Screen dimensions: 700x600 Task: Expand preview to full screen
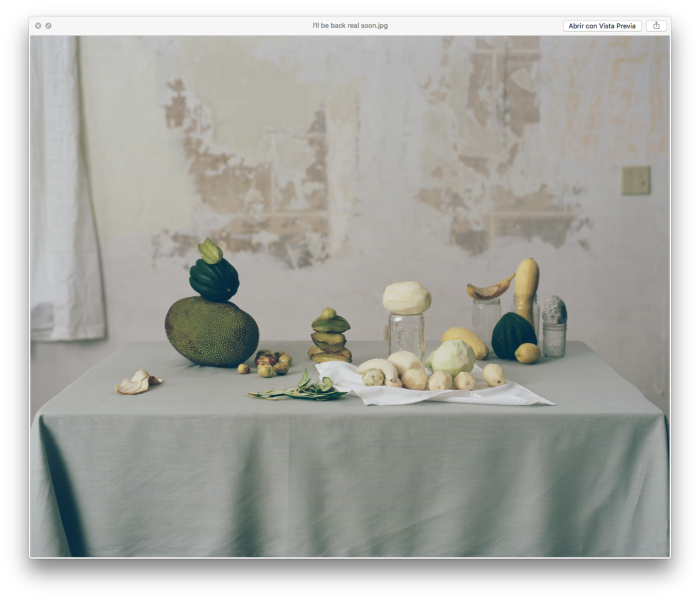coord(48,26)
